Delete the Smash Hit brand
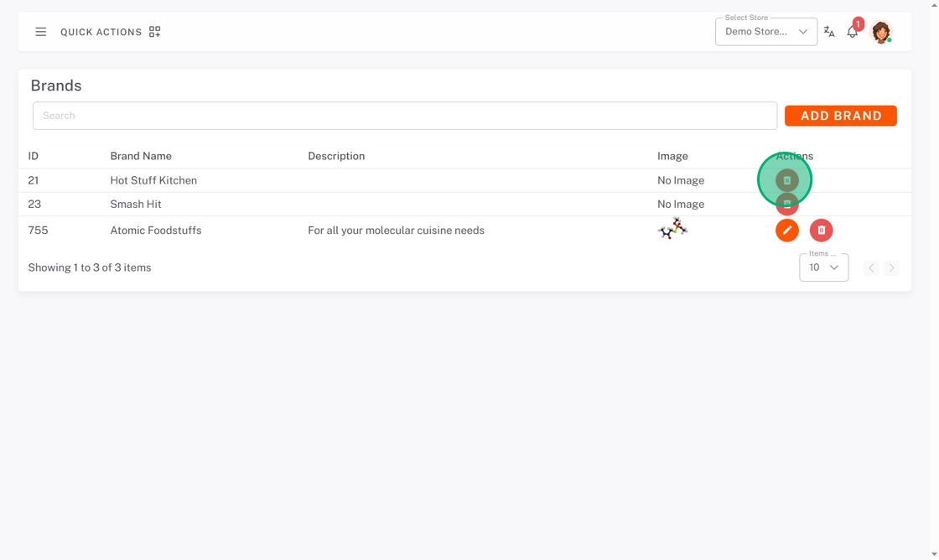 pos(786,205)
